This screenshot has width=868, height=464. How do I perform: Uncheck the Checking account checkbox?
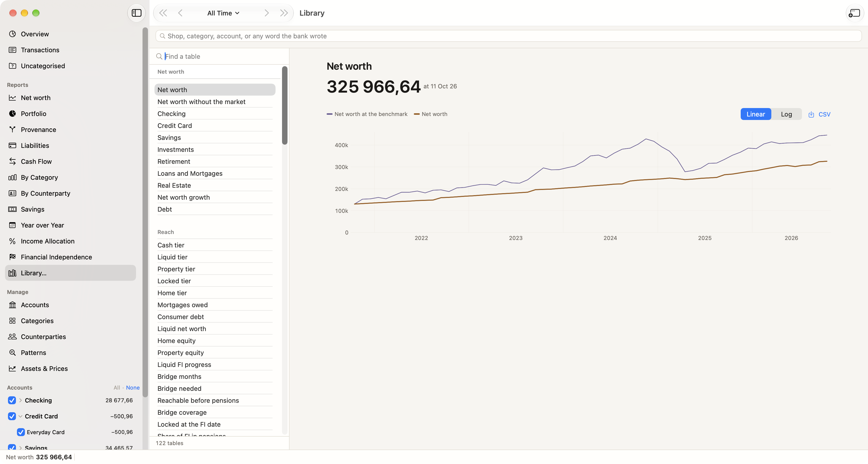(x=12, y=400)
